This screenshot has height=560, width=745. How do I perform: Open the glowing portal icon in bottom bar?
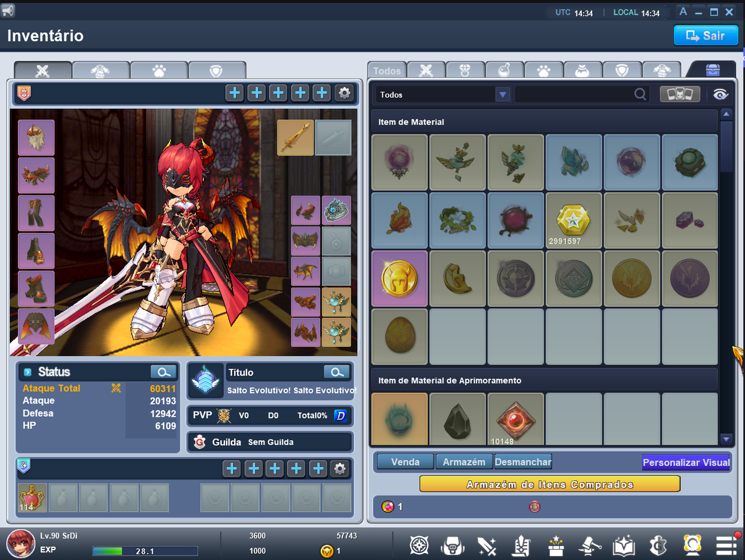(692, 545)
